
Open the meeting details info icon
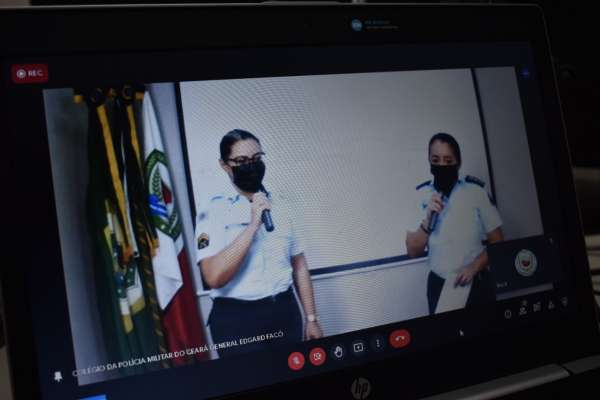tap(507, 313)
